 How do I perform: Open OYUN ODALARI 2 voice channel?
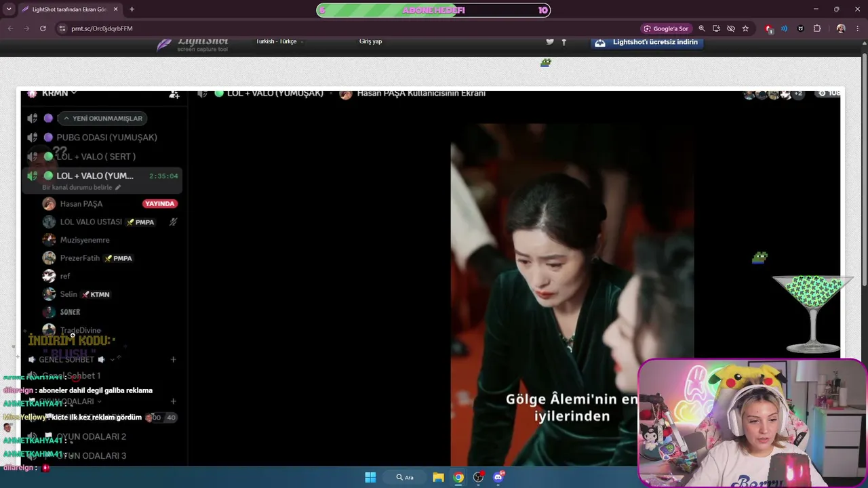pos(91,436)
